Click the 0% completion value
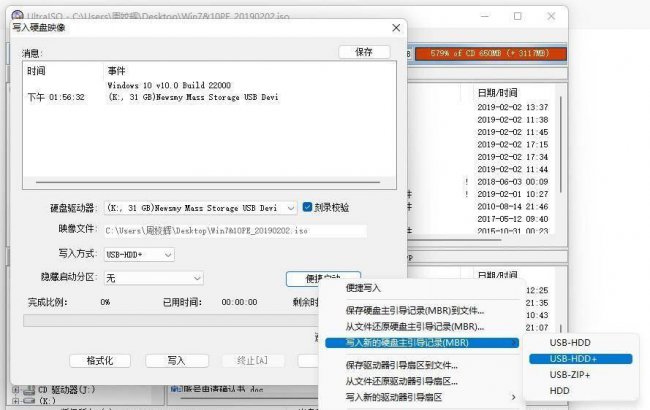 point(105,302)
